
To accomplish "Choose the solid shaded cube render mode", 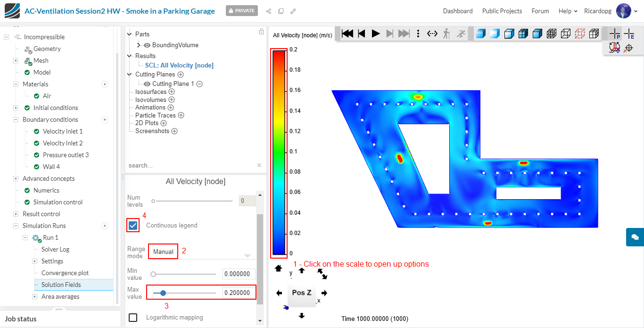I will (480, 34).
